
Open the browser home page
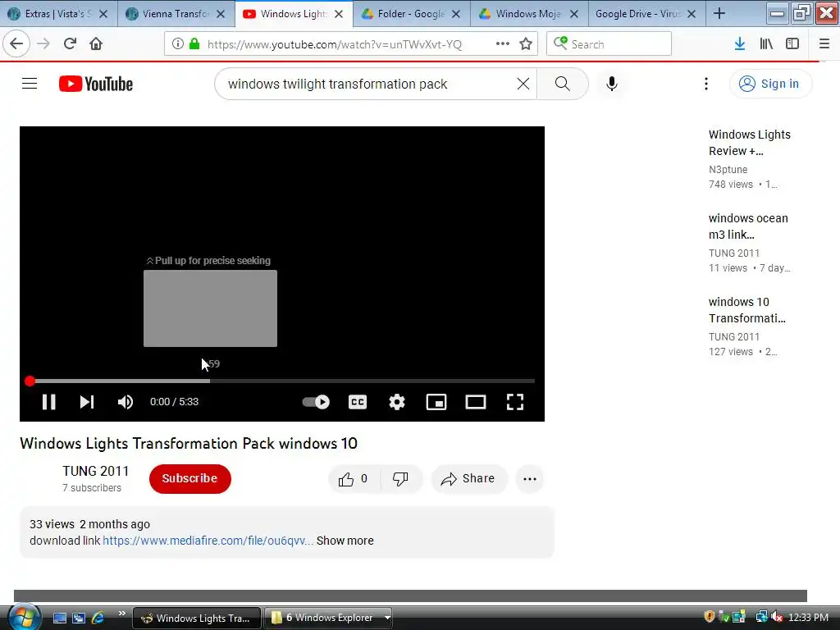click(96, 43)
